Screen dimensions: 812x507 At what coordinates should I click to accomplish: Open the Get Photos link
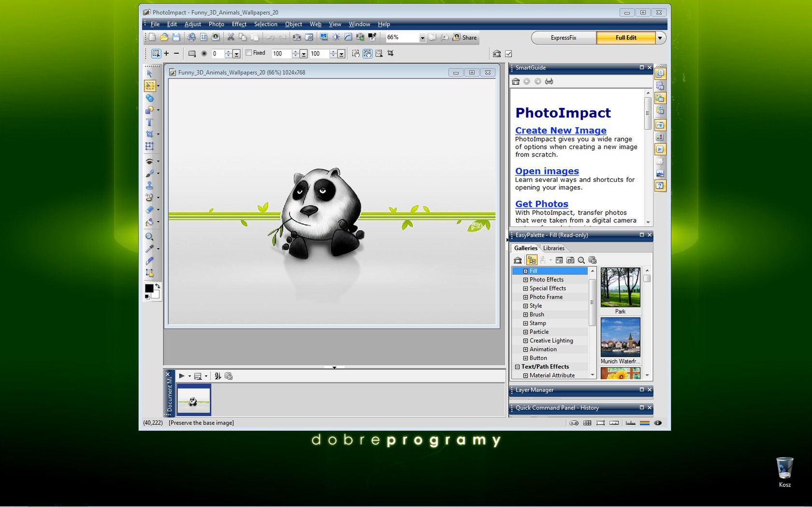(541, 204)
